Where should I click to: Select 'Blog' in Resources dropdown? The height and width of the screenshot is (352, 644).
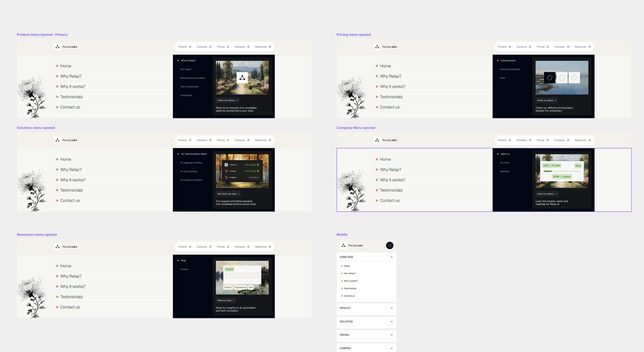183,261
